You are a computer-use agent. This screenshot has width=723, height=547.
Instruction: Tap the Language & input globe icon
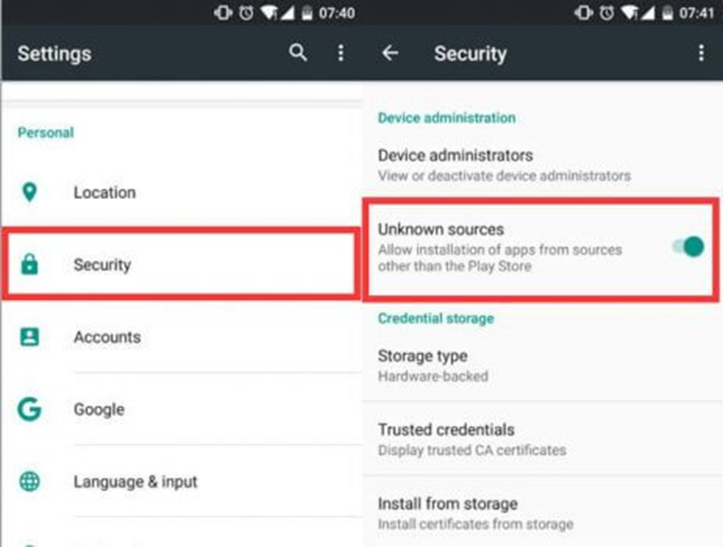coord(30,482)
